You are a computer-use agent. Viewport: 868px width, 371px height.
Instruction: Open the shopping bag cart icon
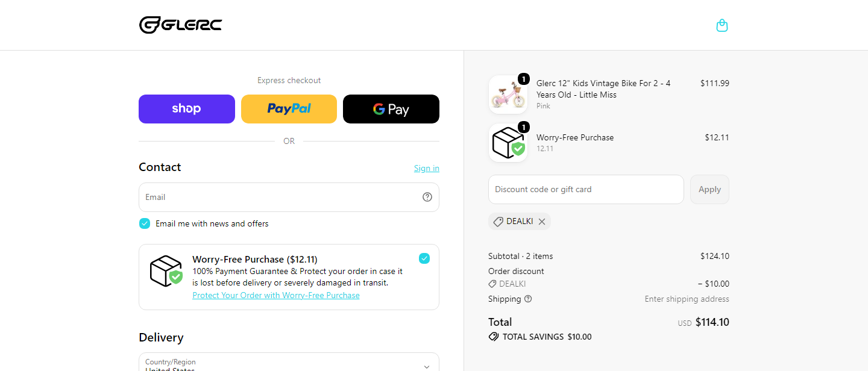(x=722, y=25)
